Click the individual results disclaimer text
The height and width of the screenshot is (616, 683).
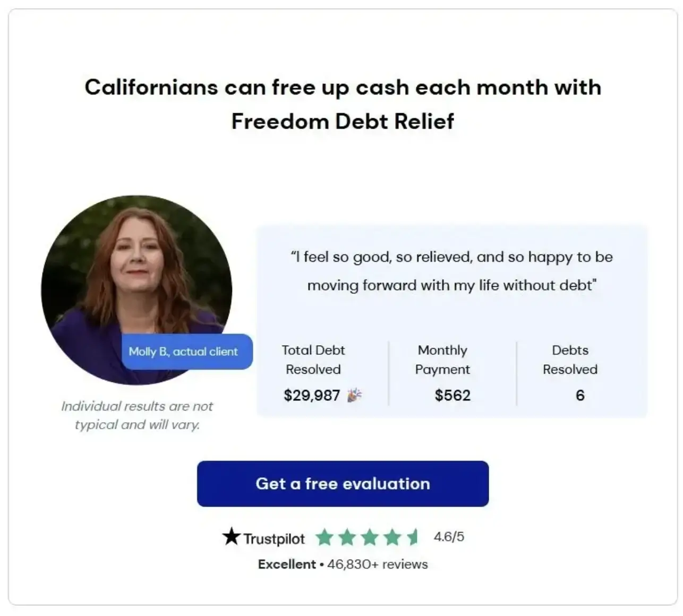tap(137, 415)
